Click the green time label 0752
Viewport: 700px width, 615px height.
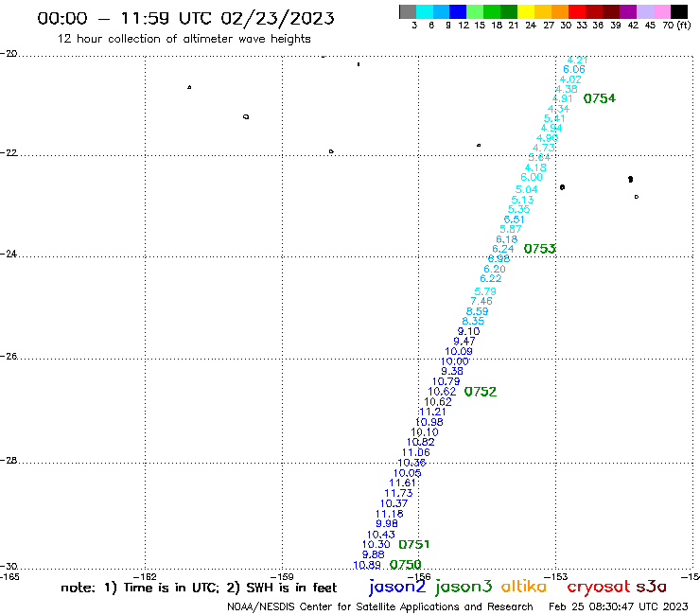(x=481, y=392)
